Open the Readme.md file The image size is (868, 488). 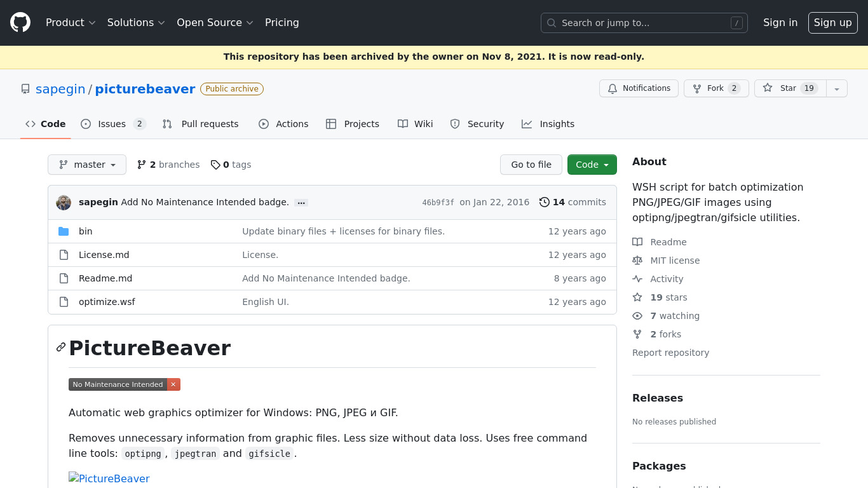pos(105,278)
